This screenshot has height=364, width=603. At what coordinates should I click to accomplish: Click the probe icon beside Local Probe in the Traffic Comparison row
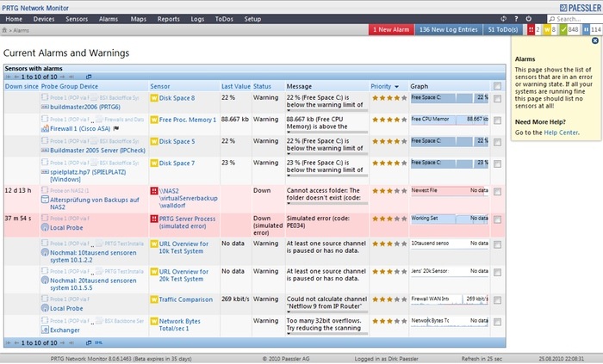(x=45, y=308)
